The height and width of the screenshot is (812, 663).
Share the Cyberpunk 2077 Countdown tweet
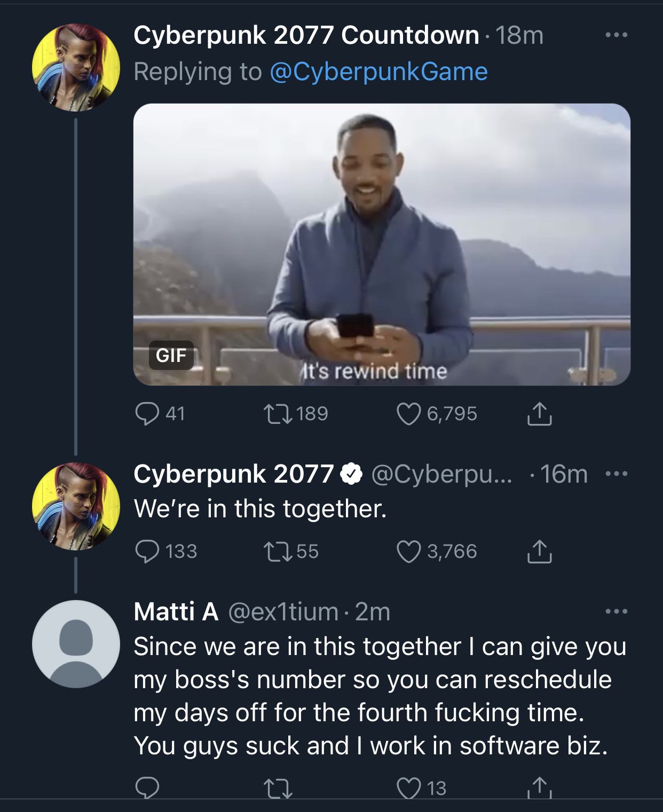tap(539, 414)
